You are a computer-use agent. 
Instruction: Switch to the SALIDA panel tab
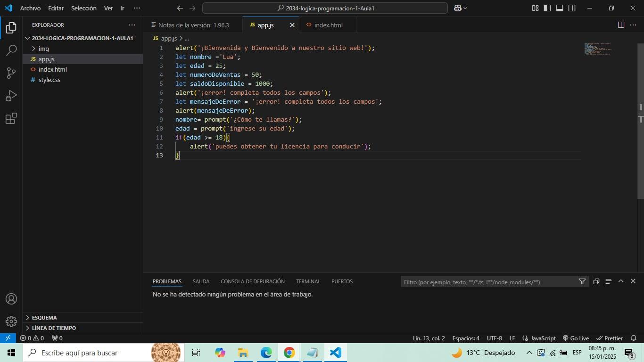(201, 281)
